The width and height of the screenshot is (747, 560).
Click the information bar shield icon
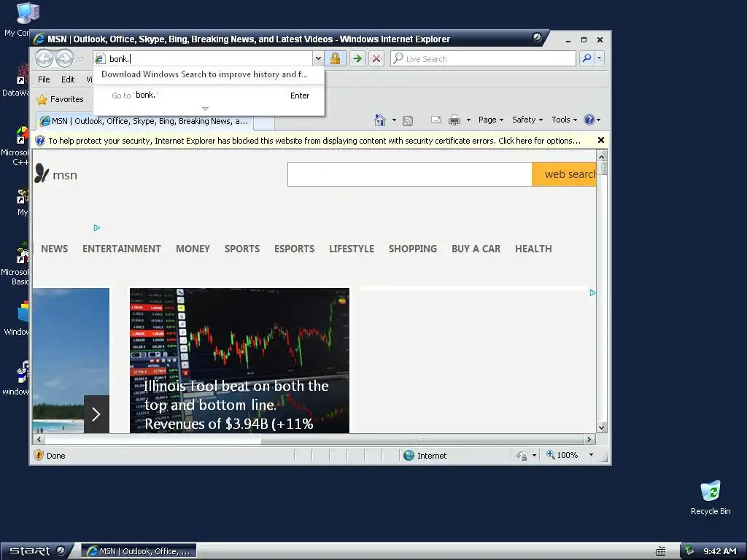(x=40, y=141)
